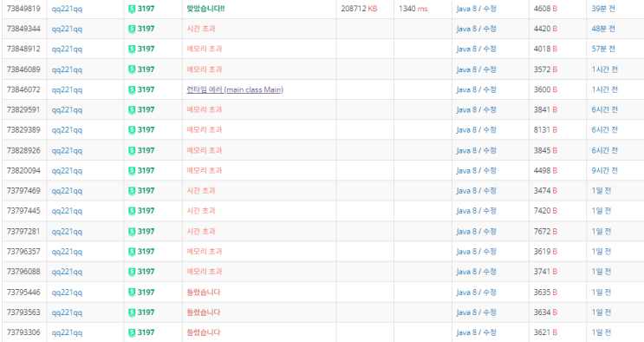Open the Java 8 source link in row 73849344
Viewport: 644px width, 342px height.
coord(466,29)
